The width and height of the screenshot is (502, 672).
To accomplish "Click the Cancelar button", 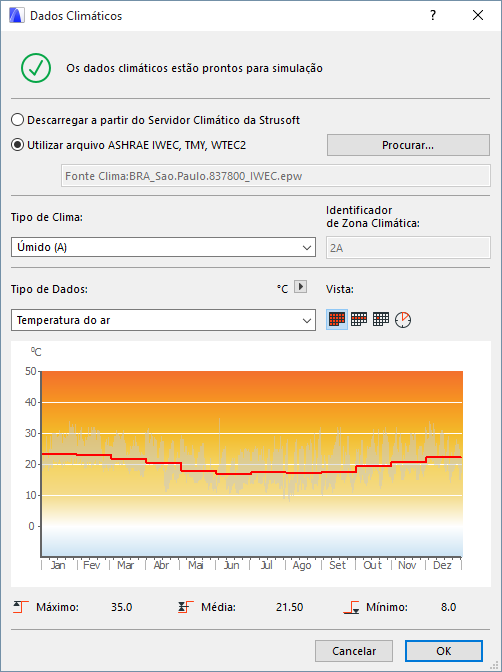I will pyautogui.click(x=354, y=651).
